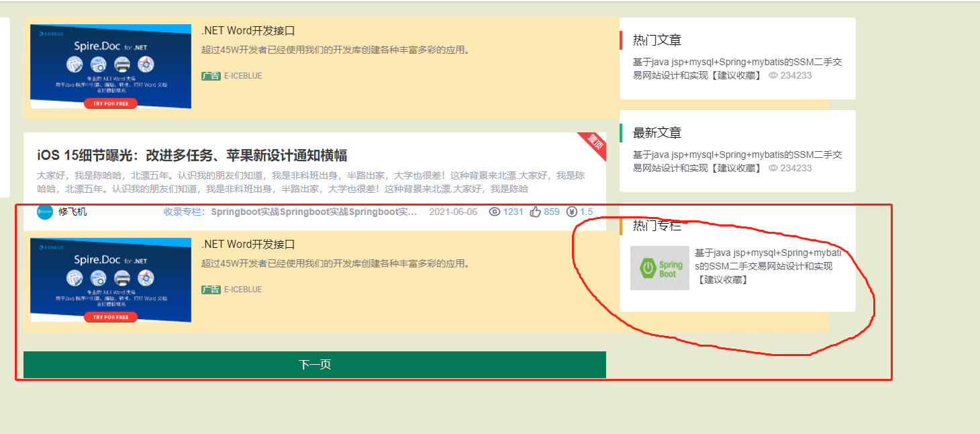Click the conversion icon in the Spire.Doc ad
Screen dimensions: 980x434
tap(144, 64)
